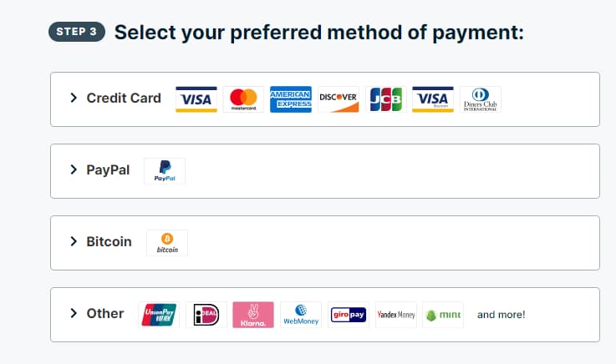Click the Visa Business card icon
Viewport: 616px width, 364px height.
click(433, 99)
